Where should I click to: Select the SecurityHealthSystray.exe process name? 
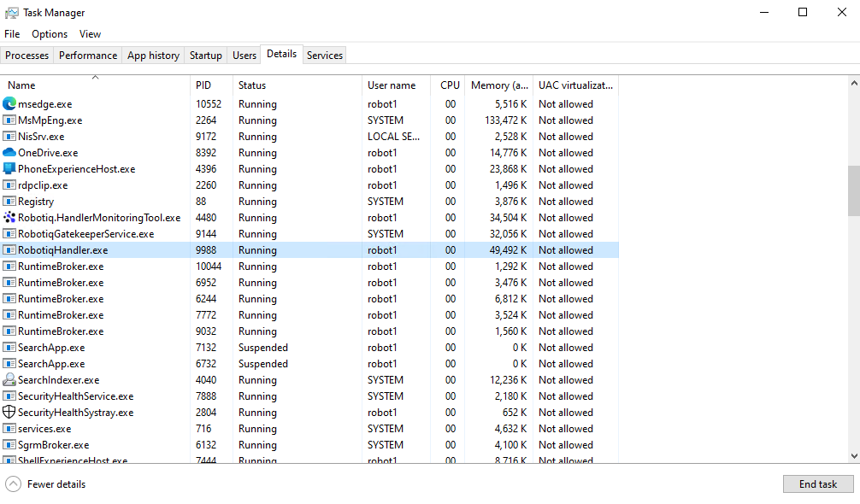pos(76,413)
